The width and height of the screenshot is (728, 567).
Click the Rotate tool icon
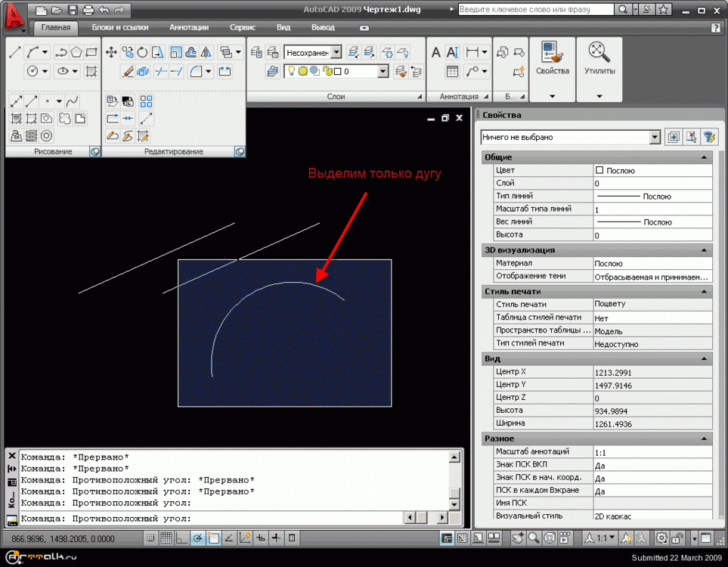[x=143, y=52]
